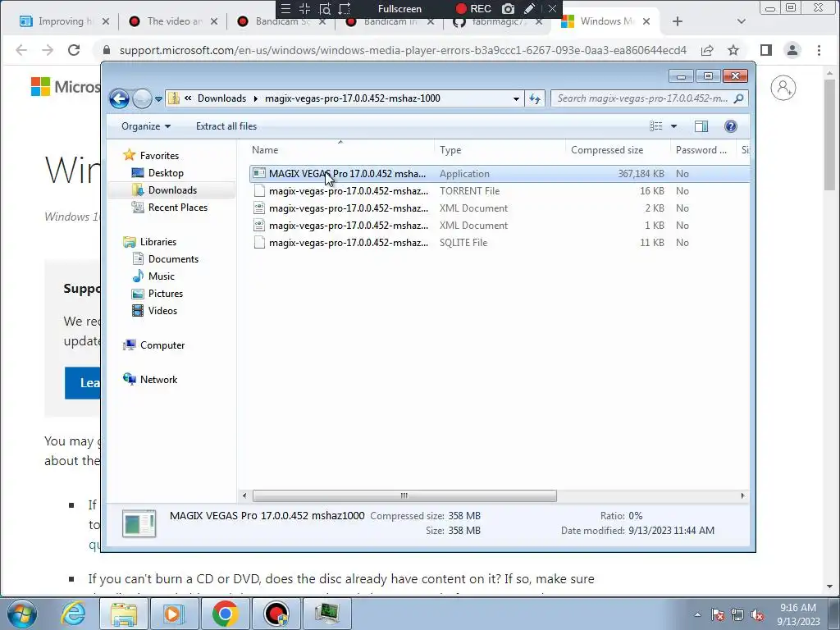Open Internet Explorer from taskbar
This screenshot has width=840, height=630.
tap(73, 614)
